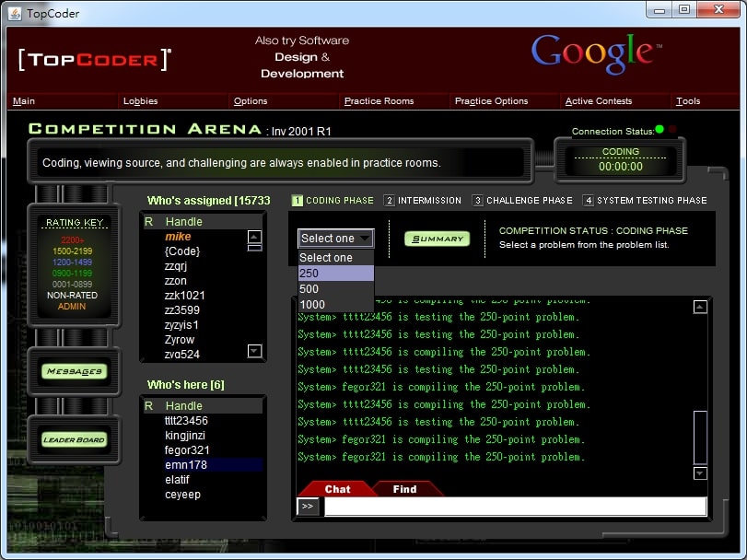Click the System Testing Phase step 4 indicator
The width and height of the screenshot is (747, 560).
click(645, 201)
